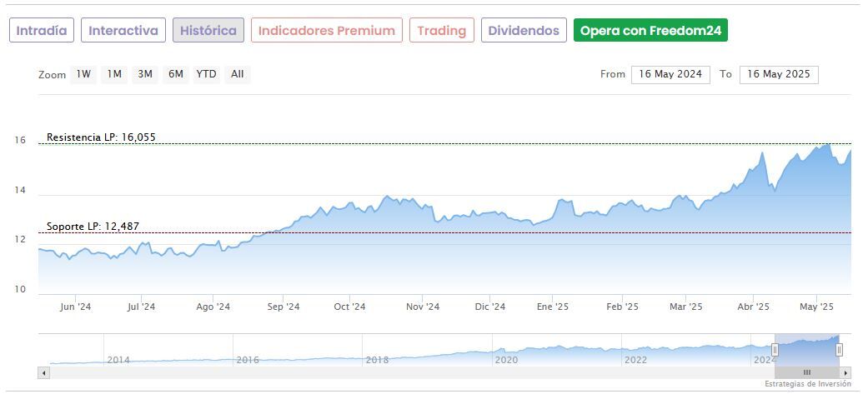Click navigator scrollbar right arrow

tap(845, 372)
